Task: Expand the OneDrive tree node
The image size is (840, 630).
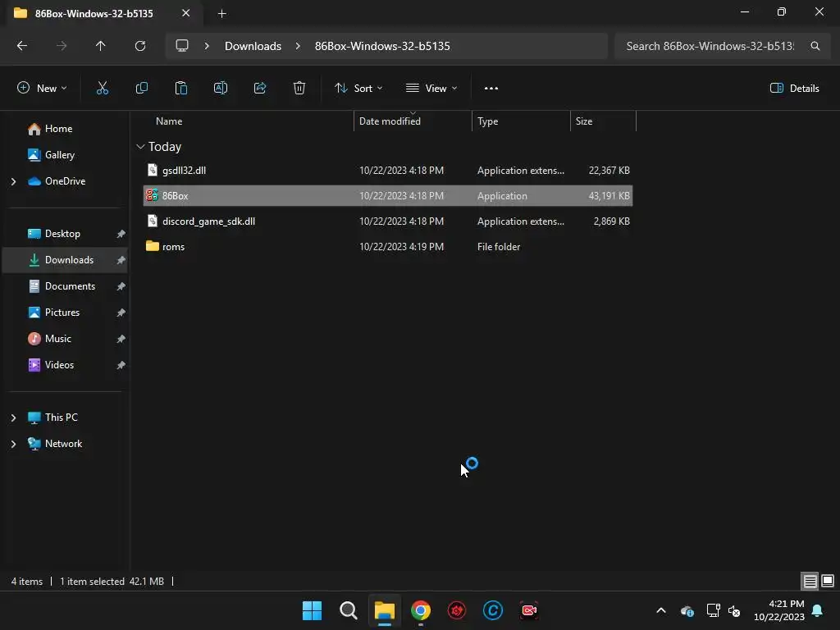Action: [13, 181]
